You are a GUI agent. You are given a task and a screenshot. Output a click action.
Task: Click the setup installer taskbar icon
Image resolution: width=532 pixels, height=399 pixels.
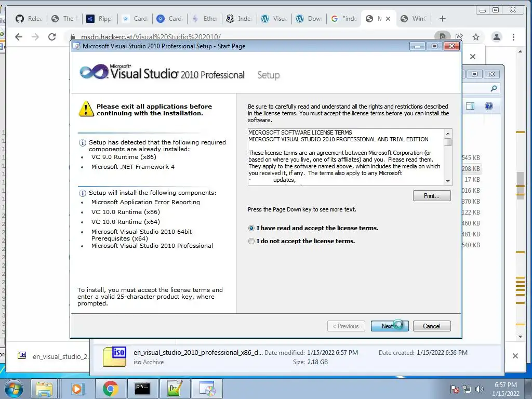click(207, 389)
